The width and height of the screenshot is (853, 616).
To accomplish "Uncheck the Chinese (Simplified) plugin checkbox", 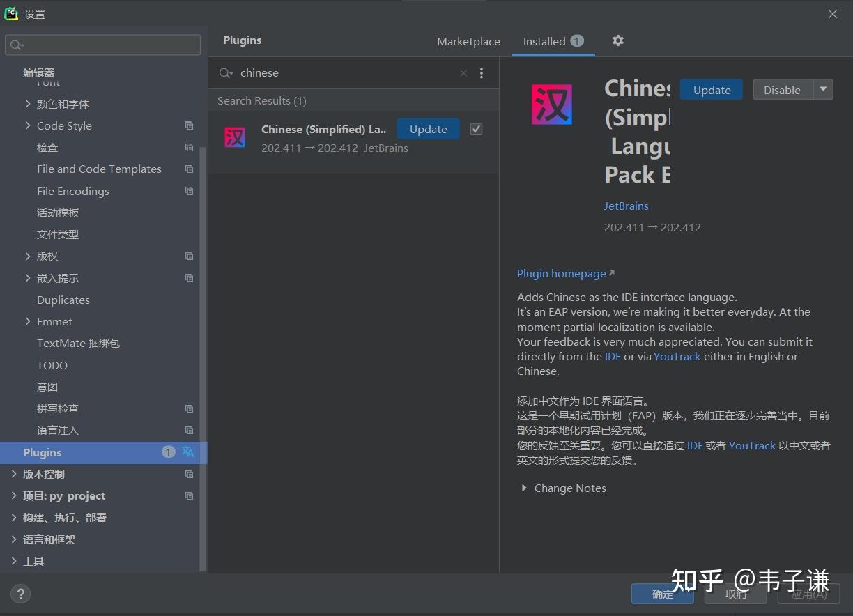I will coord(476,129).
